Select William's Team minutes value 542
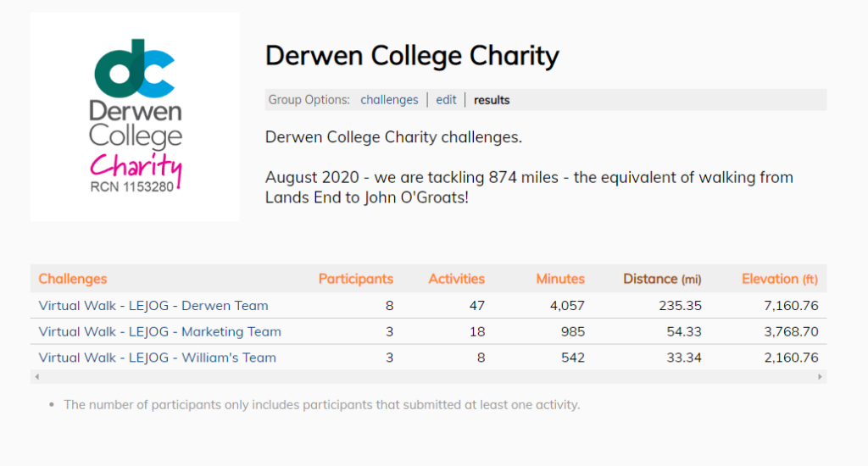Image resolution: width=868 pixels, height=466 pixels. pos(572,358)
